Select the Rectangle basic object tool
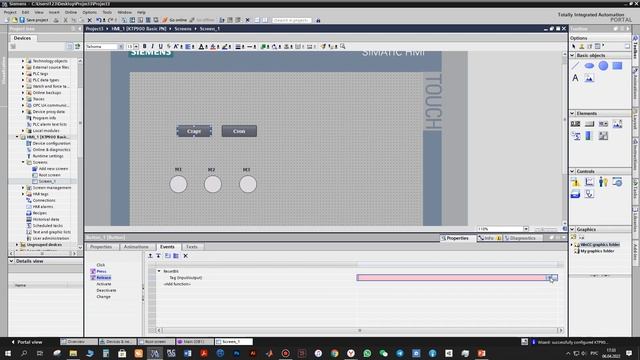 click(x=617, y=66)
